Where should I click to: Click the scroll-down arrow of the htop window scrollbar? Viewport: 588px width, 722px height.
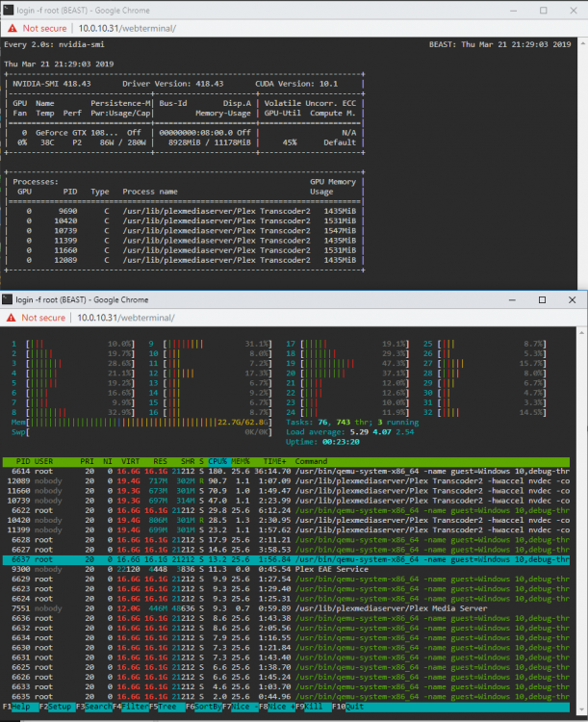[582, 709]
